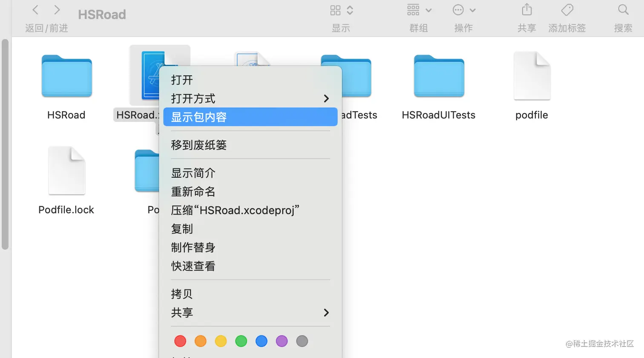Viewport: 644px width, 358px height.
Task: Click the 显示 label in toolbar
Action: [x=341, y=28]
